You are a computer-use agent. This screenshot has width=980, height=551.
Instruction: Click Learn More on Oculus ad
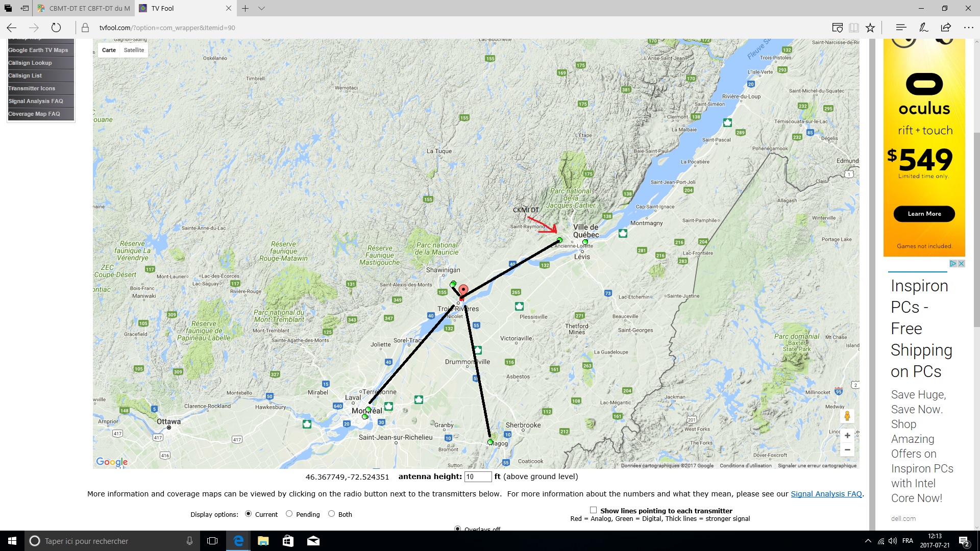[x=924, y=214]
